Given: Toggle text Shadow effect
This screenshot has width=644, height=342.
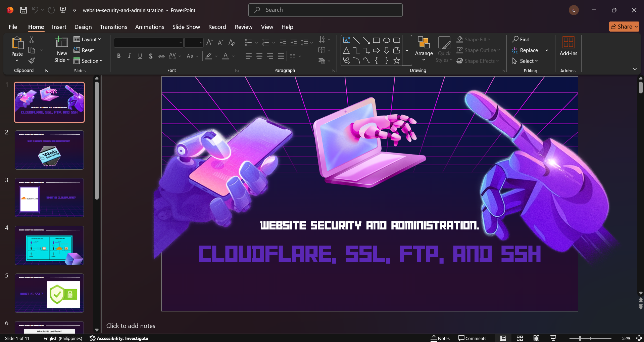Looking at the screenshot, I should click(151, 56).
